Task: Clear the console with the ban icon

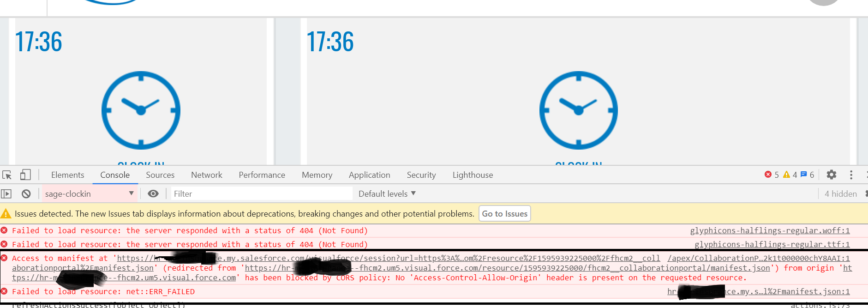Action: point(26,194)
